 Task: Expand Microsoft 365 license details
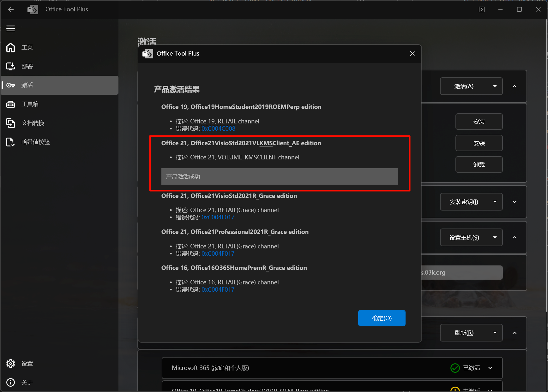[490, 368]
